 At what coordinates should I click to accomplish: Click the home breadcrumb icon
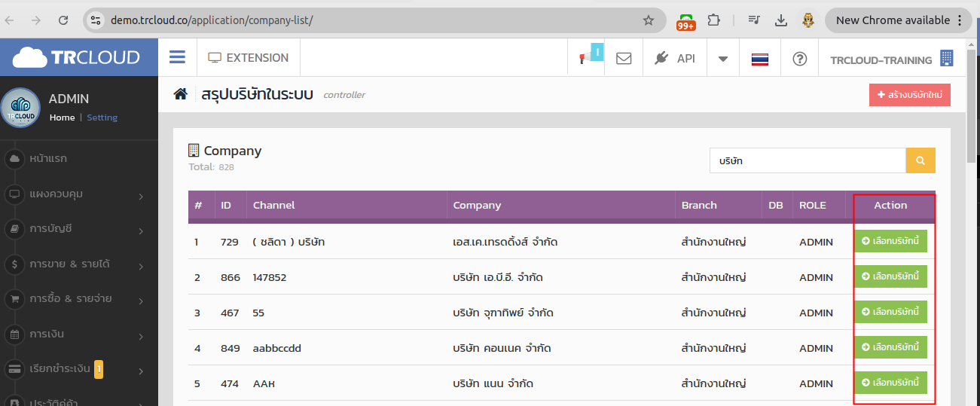point(180,94)
